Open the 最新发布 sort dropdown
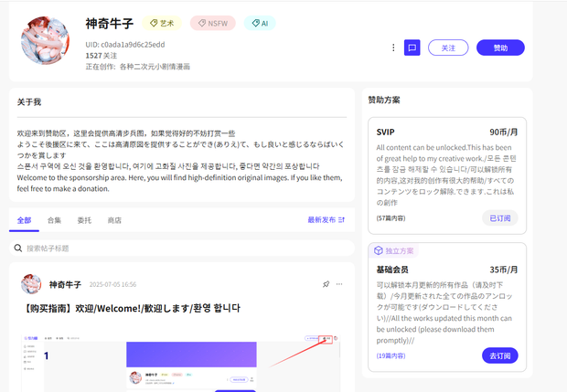Viewport: 567px width, 392px height. pyautogui.click(x=326, y=219)
